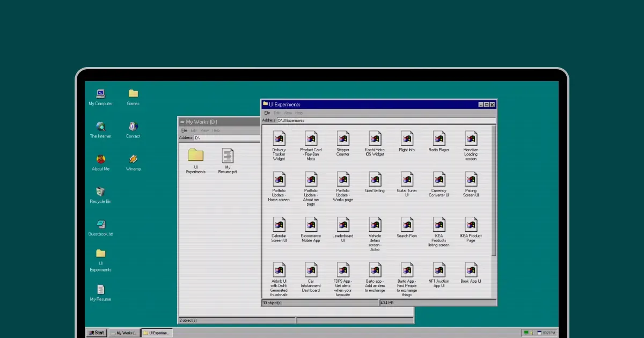Select Portfolio Update About me page file

(x=311, y=189)
